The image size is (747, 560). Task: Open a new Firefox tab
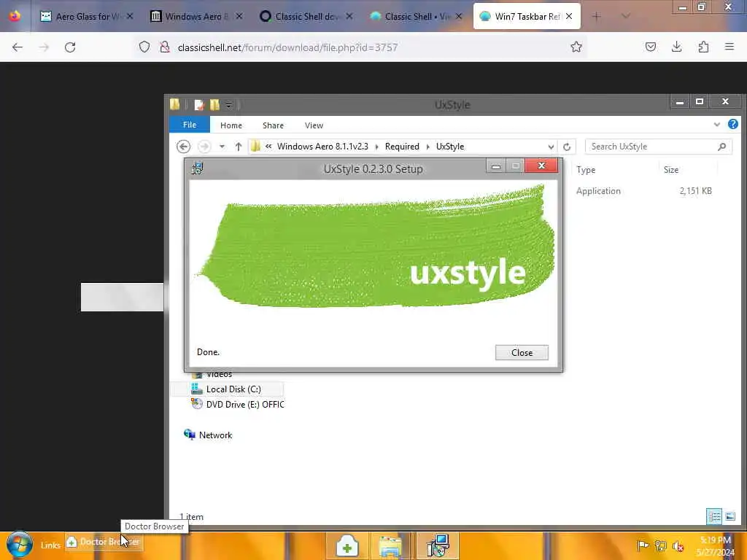pos(596,16)
